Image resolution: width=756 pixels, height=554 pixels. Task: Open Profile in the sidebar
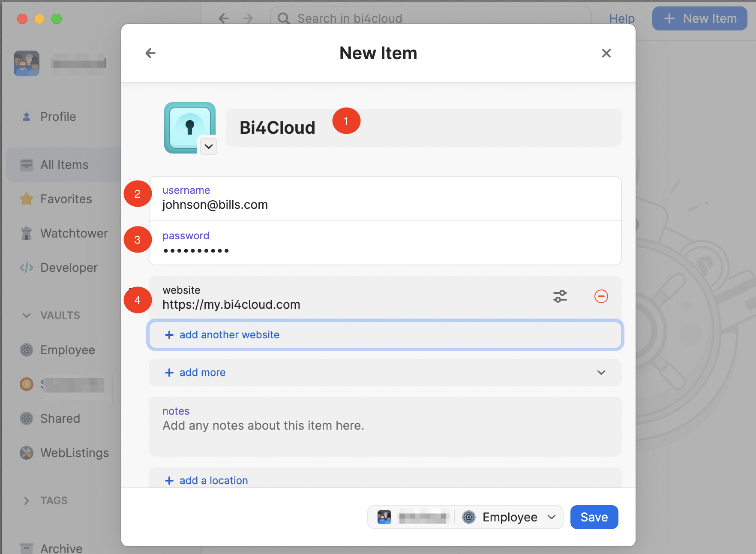[58, 117]
